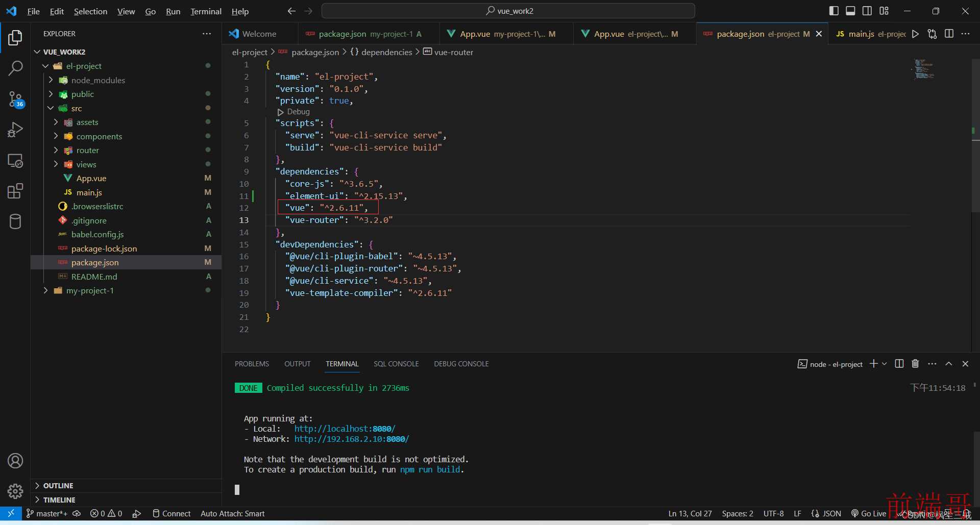Click the master* branch indicator
Image resolution: width=980 pixels, height=525 pixels.
pyautogui.click(x=46, y=513)
